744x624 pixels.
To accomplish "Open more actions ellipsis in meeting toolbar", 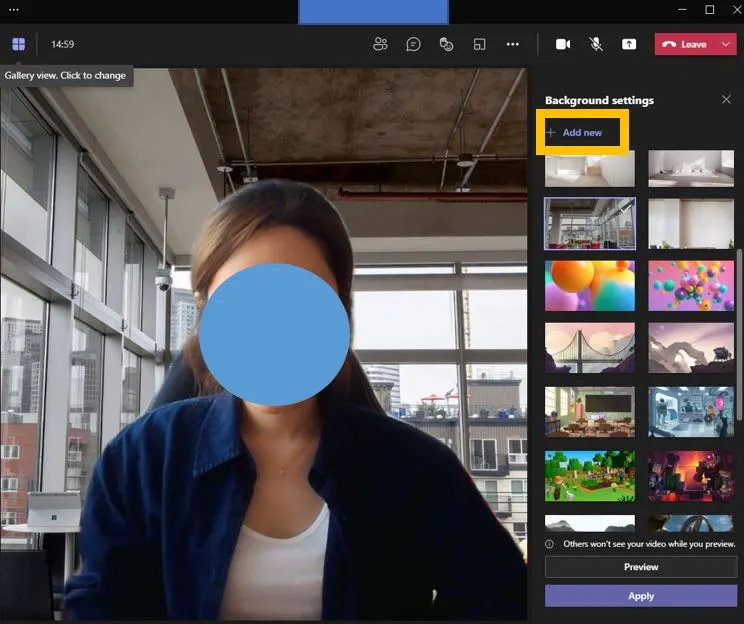I will tap(512, 44).
